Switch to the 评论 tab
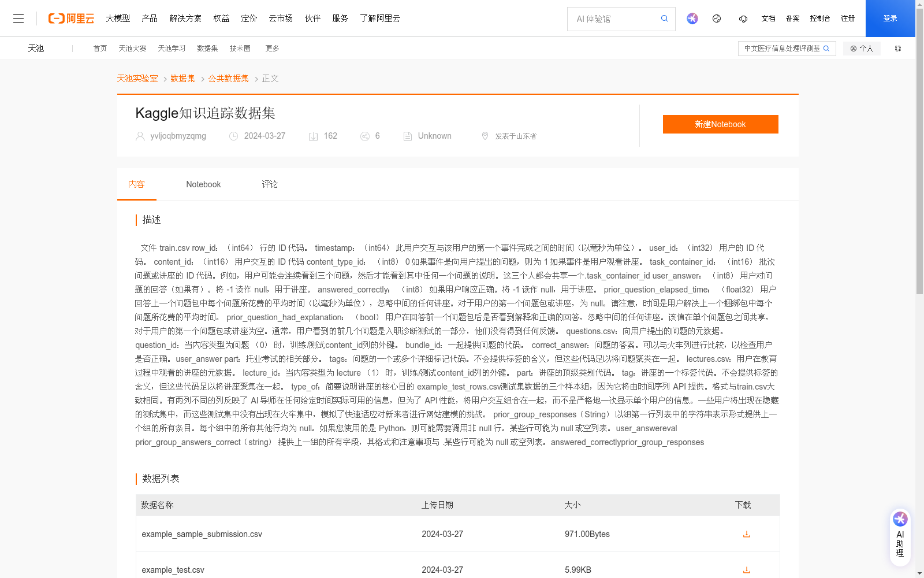924x578 pixels. (270, 184)
